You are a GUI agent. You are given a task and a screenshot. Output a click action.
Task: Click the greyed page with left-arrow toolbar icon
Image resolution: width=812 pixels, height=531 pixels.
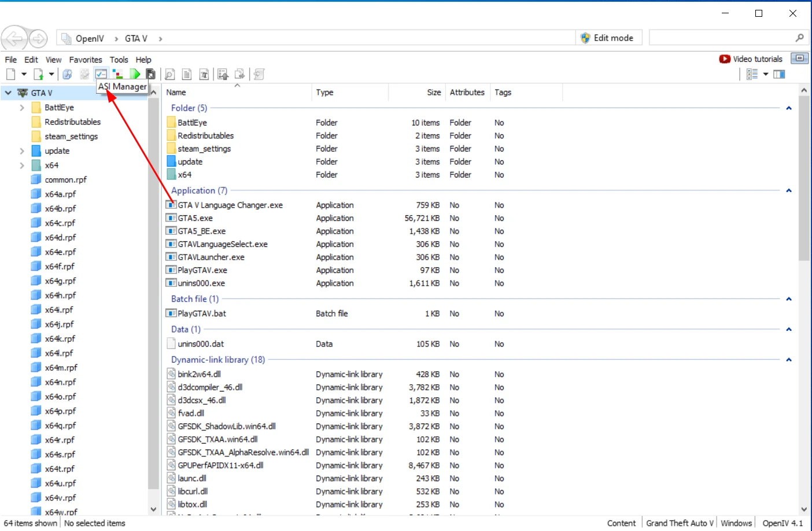point(259,74)
